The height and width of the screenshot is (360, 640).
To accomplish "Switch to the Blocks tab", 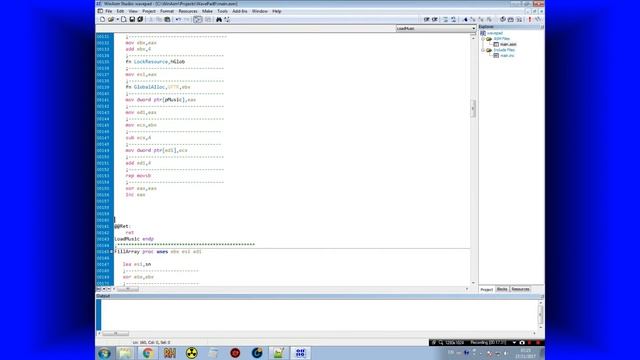I will coord(502,289).
